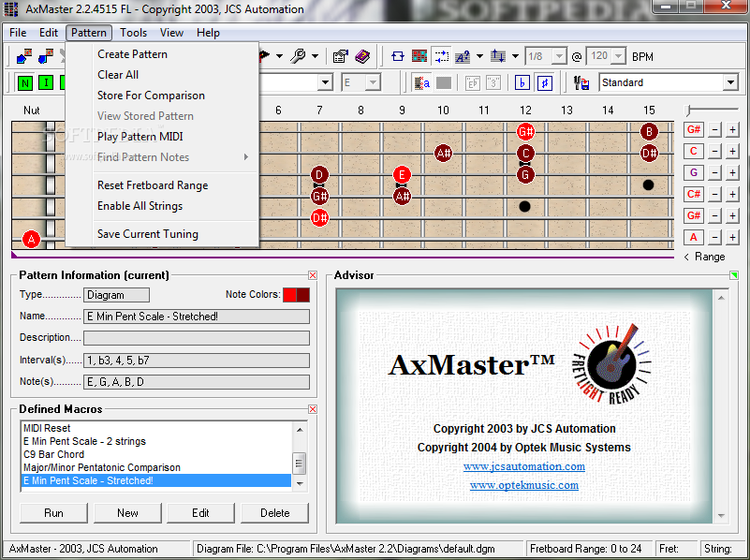This screenshot has height=560, width=750.
Task: Click the gray square icon
Action: pyautogui.click(x=444, y=82)
